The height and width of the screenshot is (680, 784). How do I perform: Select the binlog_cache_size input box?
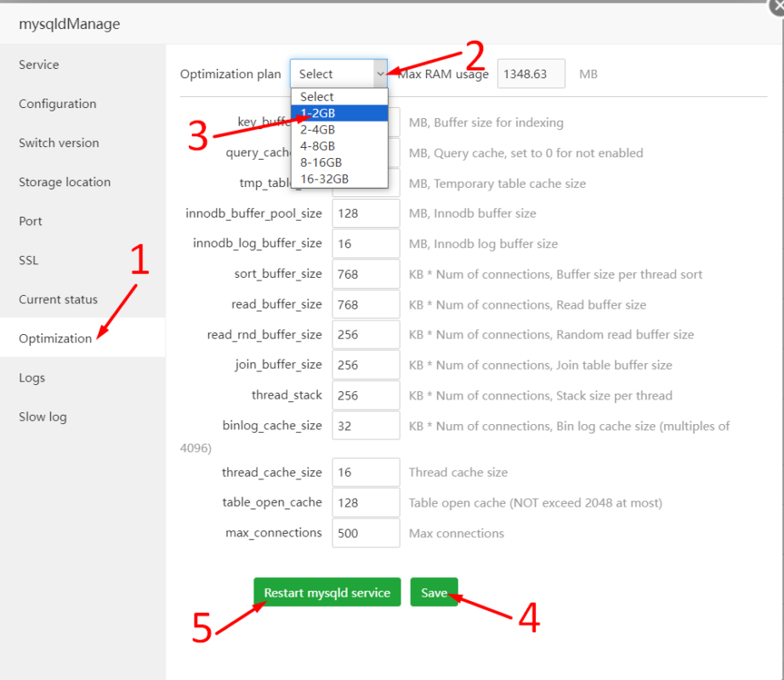click(366, 426)
